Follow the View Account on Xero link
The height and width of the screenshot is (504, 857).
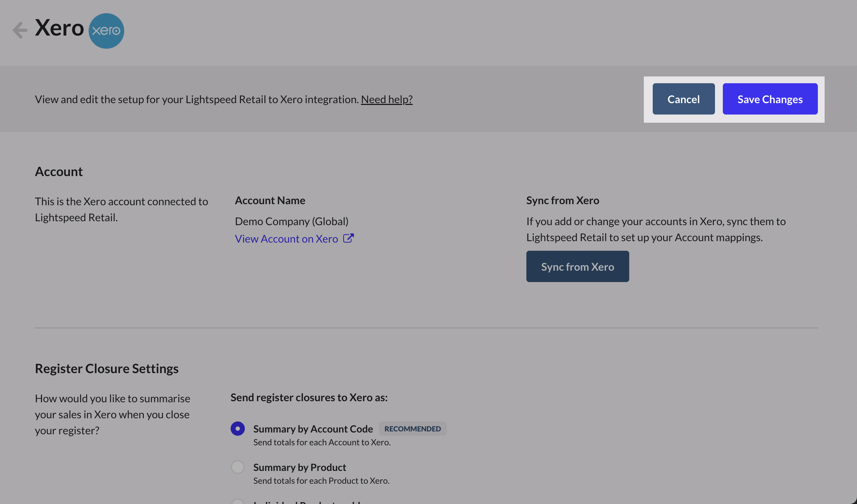tap(286, 238)
